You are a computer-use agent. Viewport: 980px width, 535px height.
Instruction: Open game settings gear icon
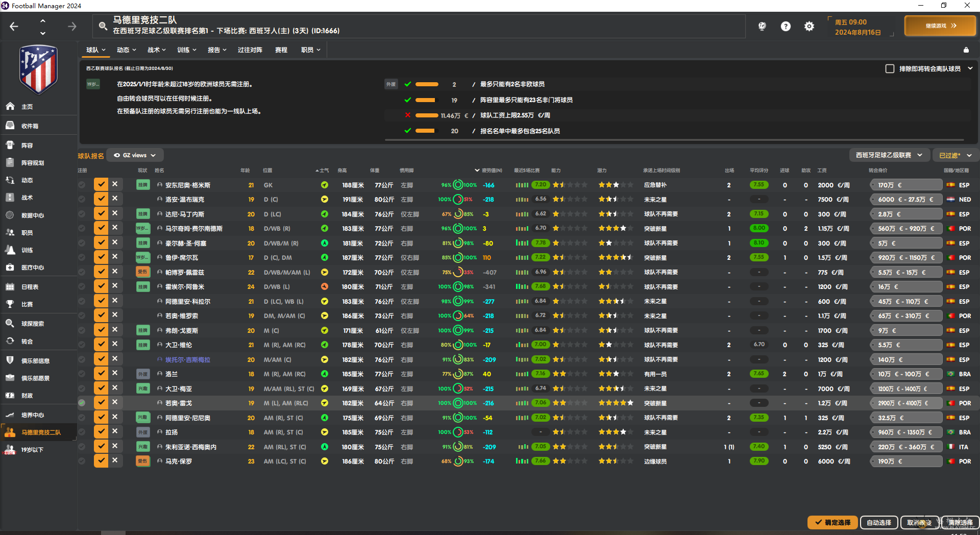(809, 26)
